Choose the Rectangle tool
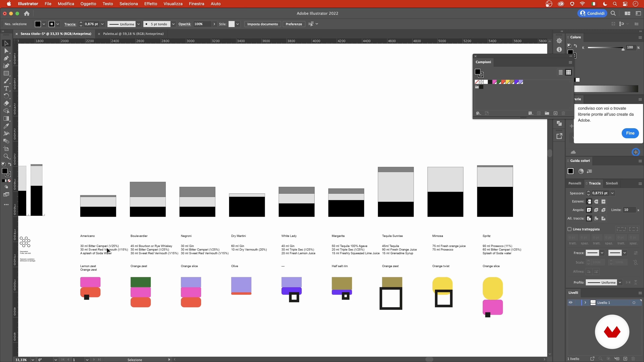 (6, 73)
